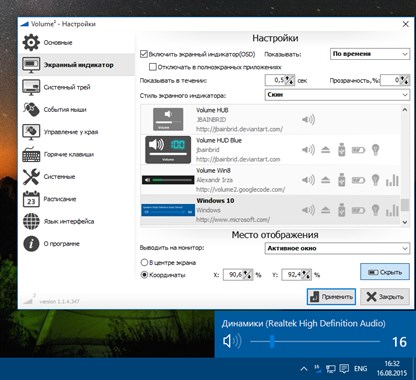Image resolution: width=416 pixels, height=380 pixels.
Task: Click speaker icon in Volume HUD Blue row
Action: pyautogui.click(x=308, y=150)
